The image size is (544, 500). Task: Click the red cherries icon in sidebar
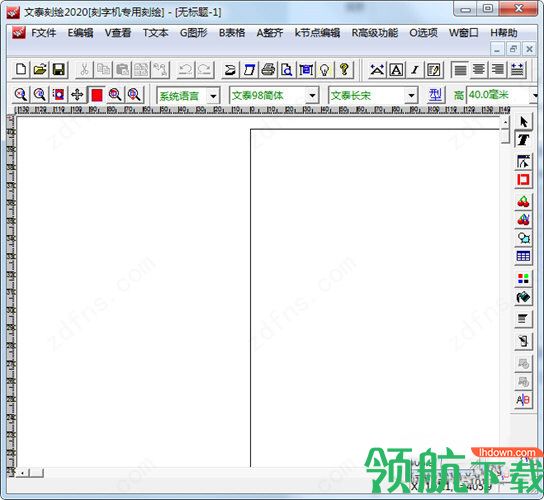pos(523,201)
